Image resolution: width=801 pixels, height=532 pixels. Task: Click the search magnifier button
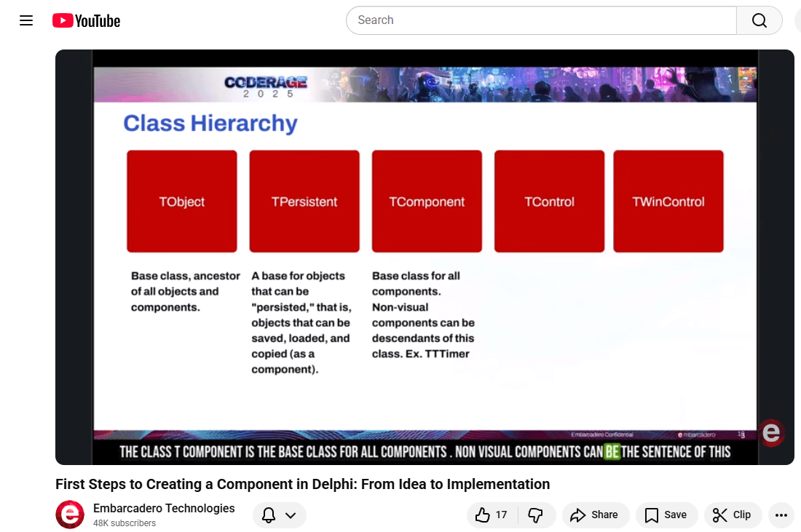pos(759,20)
